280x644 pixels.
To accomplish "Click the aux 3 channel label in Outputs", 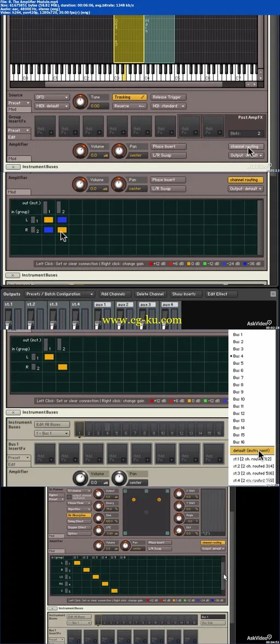I will [147, 305].
